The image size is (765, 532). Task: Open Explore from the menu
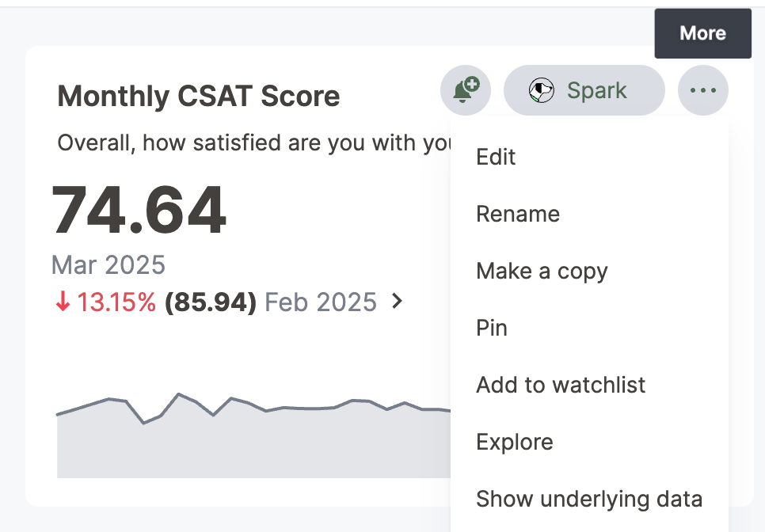(x=515, y=442)
